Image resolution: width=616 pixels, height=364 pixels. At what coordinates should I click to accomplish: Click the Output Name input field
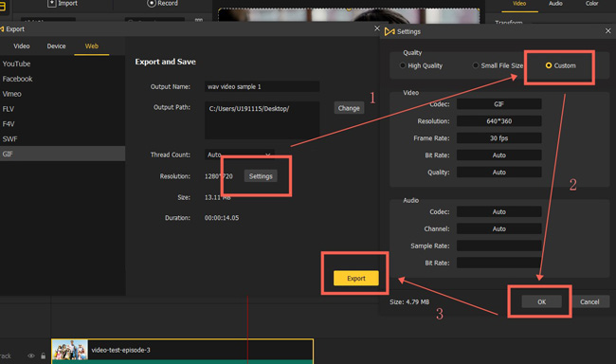tap(262, 86)
